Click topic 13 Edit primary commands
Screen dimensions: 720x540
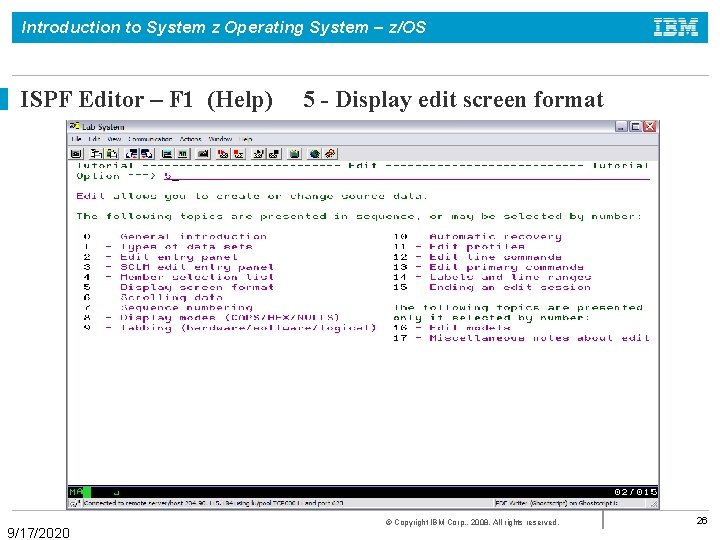pos(489,267)
